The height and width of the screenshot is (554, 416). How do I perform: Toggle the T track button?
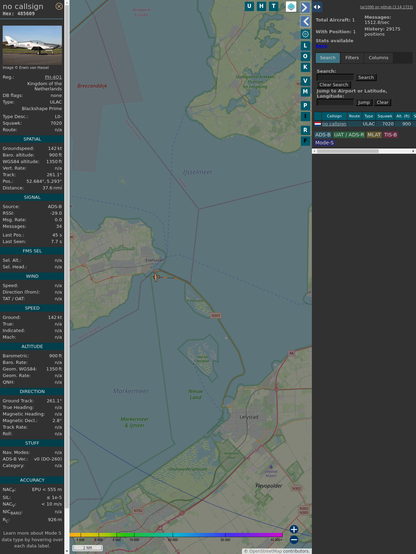point(274,6)
